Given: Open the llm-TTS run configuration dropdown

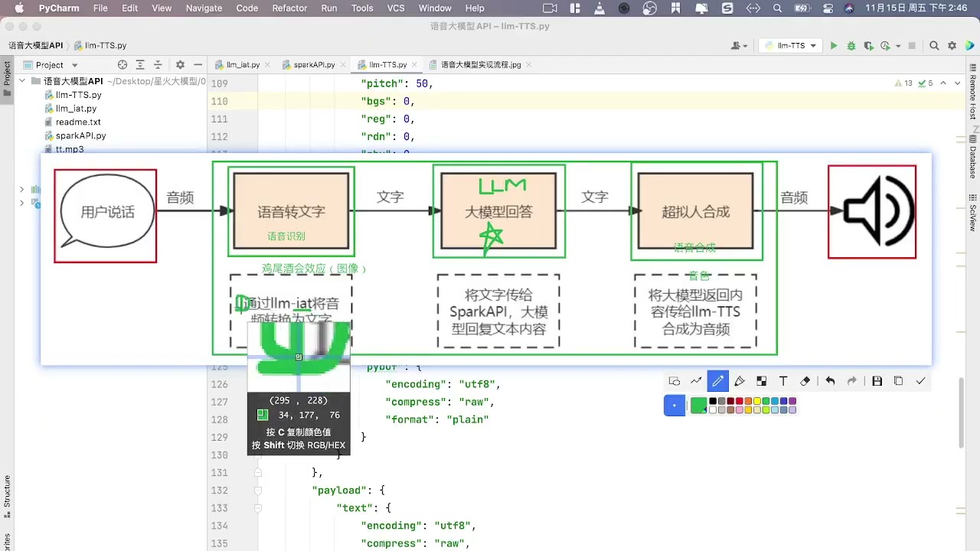Looking at the screenshot, I should point(790,46).
